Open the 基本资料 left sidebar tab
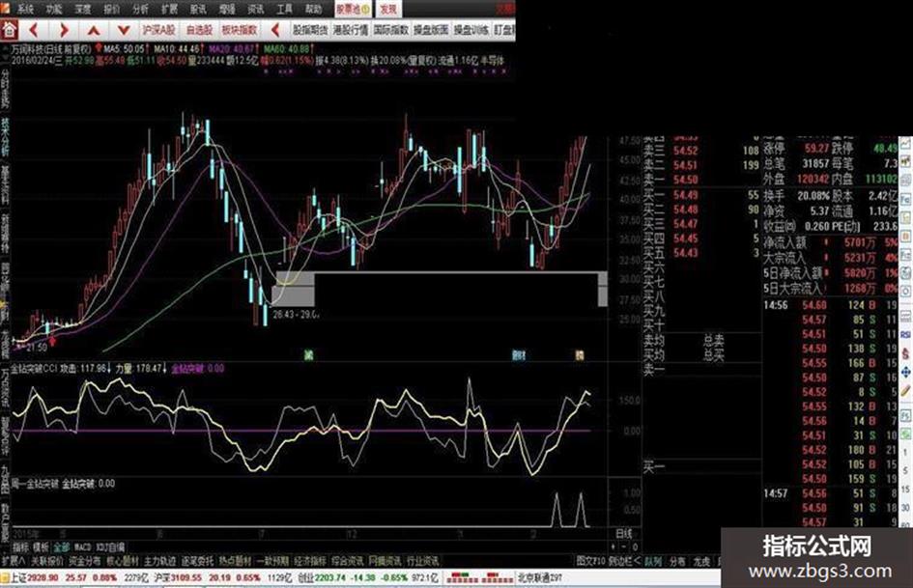913x588 pixels. pos(5,184)
